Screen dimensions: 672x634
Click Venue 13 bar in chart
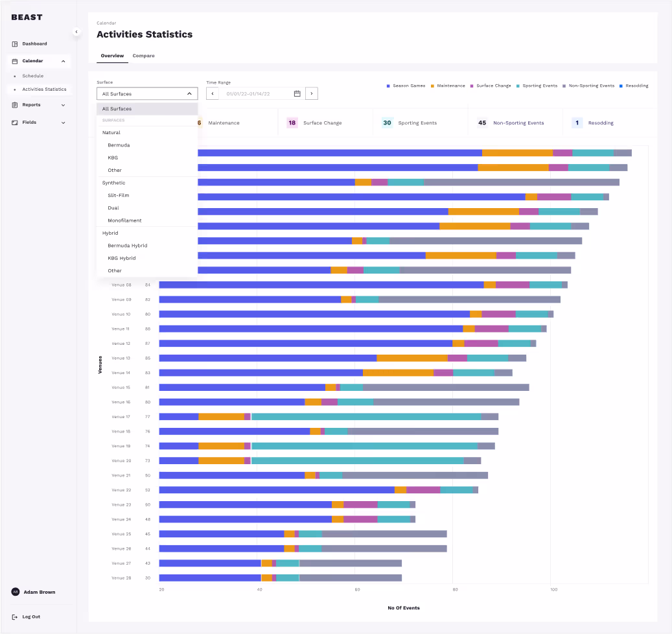(342, 358)
